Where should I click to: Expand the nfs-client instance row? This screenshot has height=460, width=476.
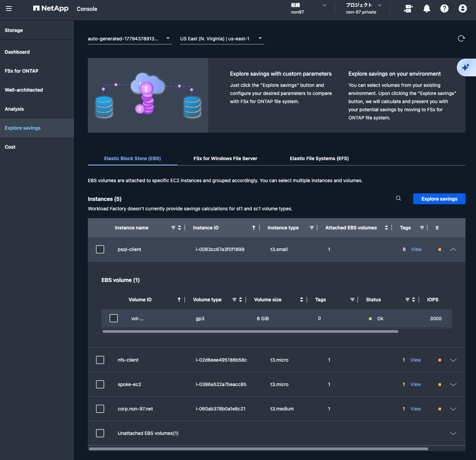tap(453, 360)
